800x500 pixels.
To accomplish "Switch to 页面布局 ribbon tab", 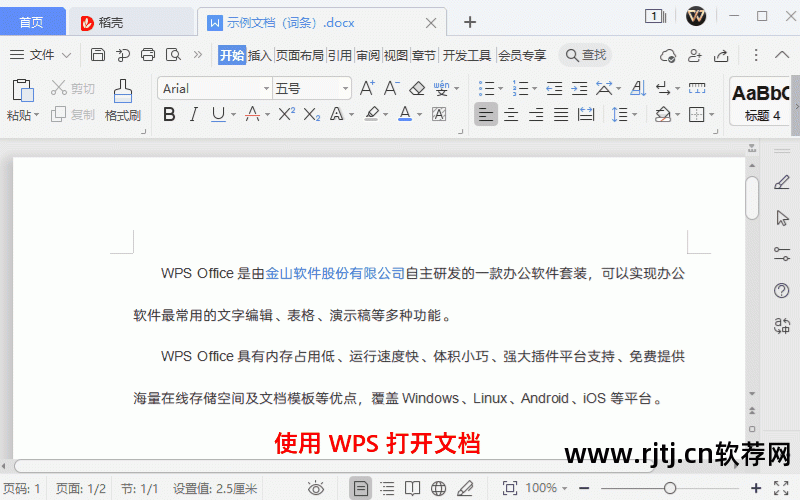I will click(299, 55).
